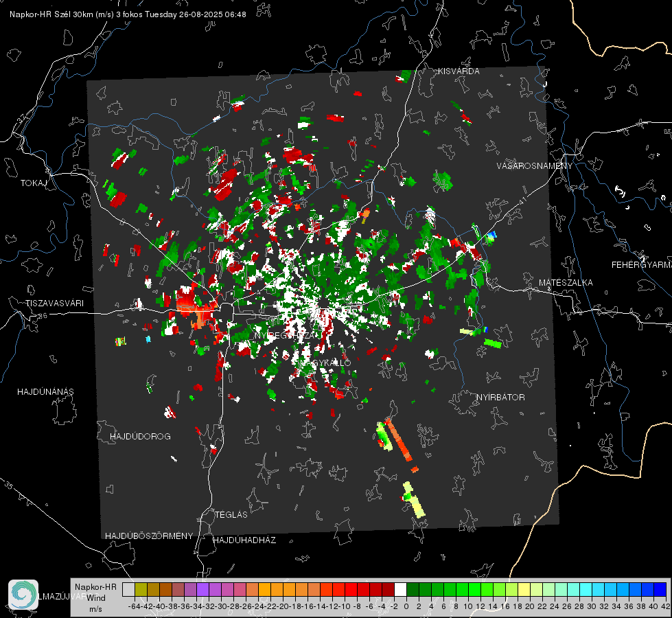Select the HAJDÚDOROG city label
The width and height of the screenshot is (672, 618).
point(140,437)
